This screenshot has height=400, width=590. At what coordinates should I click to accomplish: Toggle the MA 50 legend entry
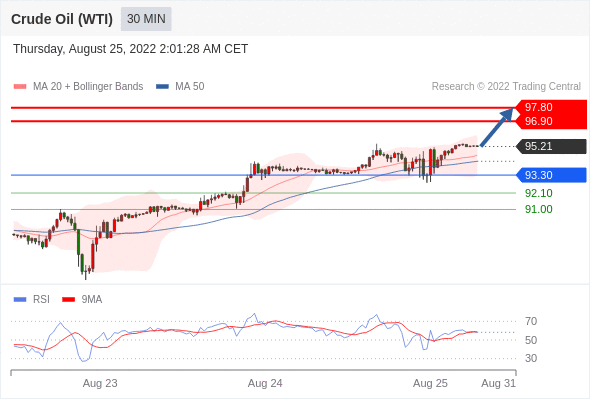click(x=180, y=87)
